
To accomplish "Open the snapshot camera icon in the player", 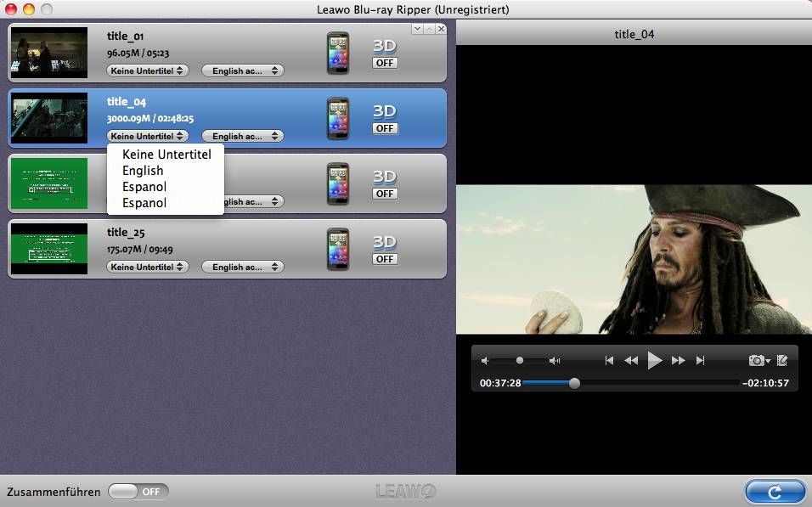I will (756, 361).
